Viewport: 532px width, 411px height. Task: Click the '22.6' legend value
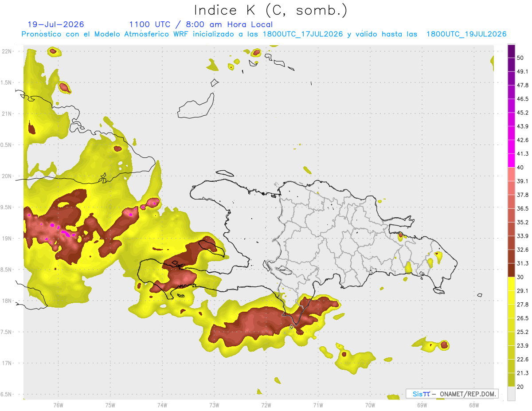[523, 360]
